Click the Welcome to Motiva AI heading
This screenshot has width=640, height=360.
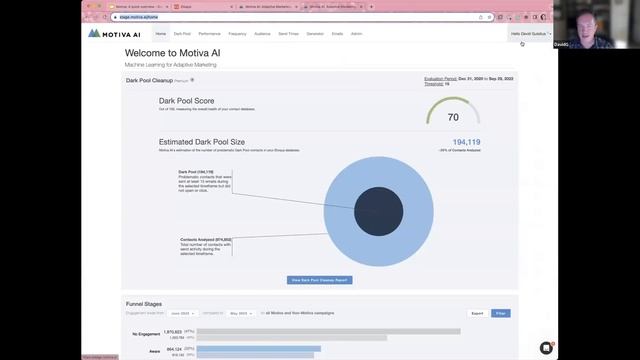click(x=173, y=53)
